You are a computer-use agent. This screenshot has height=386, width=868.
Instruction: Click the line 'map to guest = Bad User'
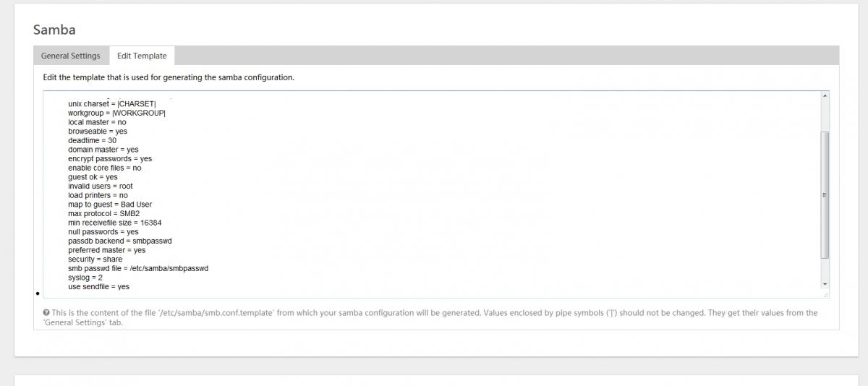point(110,205)
